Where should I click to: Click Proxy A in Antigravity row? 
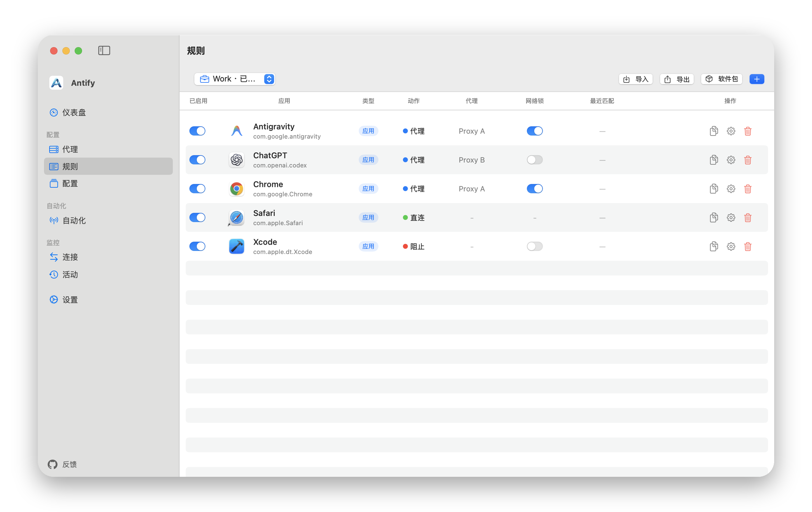471,131
